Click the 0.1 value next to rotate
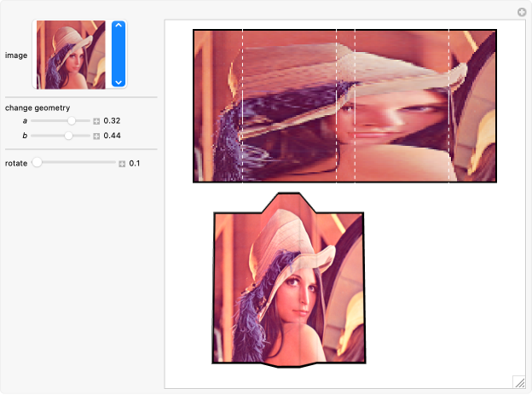Screen dimensions: 532x395 pos(135,163)
